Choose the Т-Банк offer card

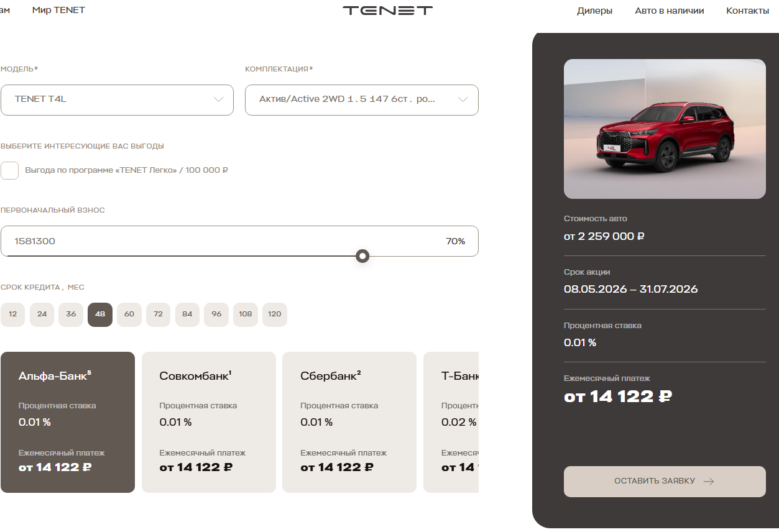tap(451, 422)
